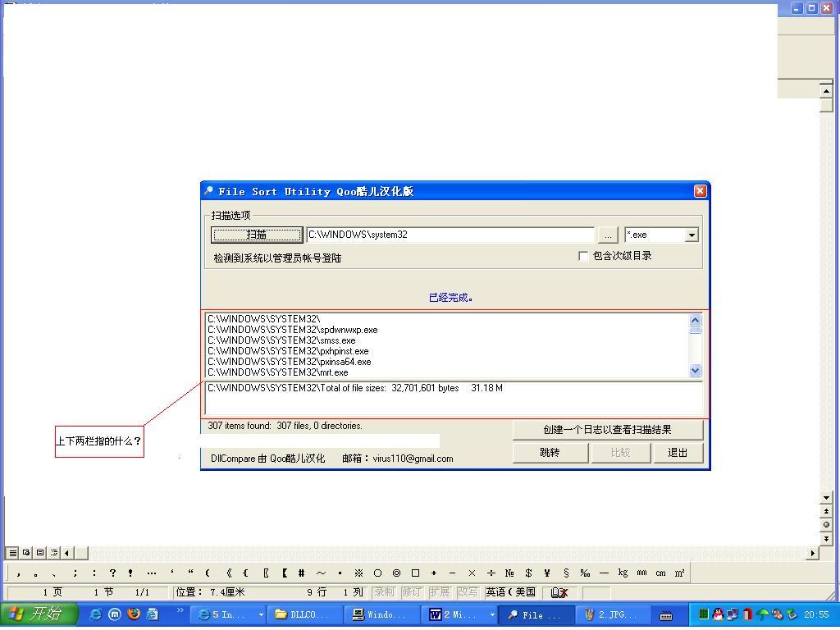Click the select browse object circle button
The image size is (840, 630).
826,525
